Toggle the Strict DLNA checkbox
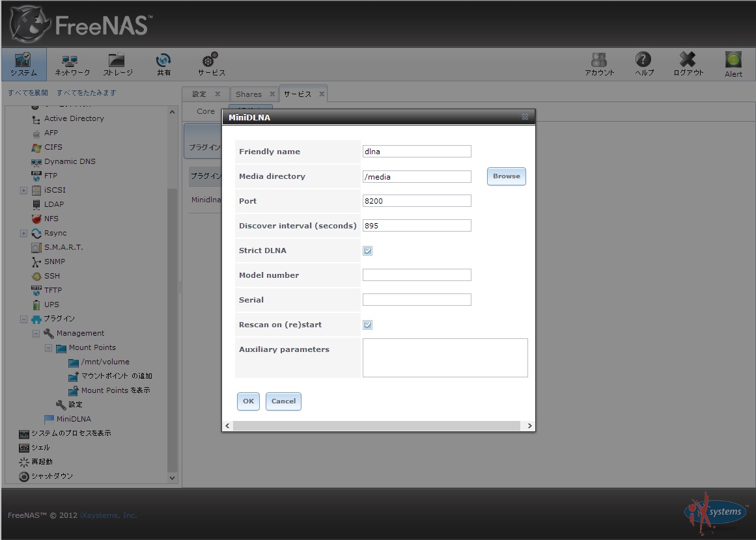The image size is (756, 540). pos(368,251)
